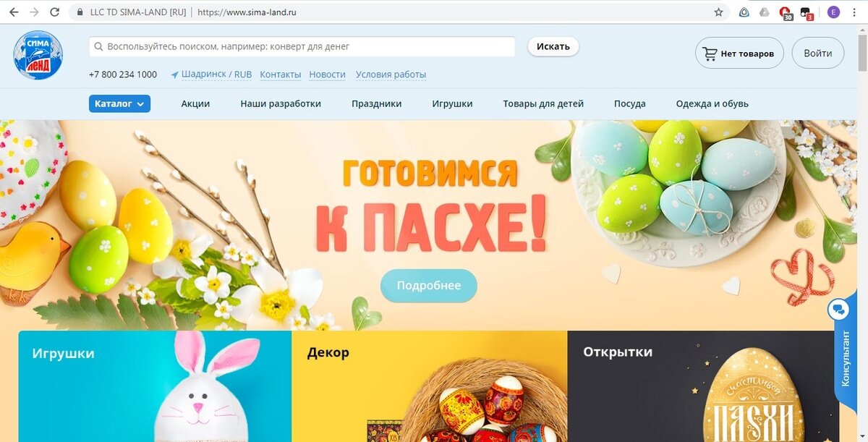Bookmark this page with the star icon

(x=718, y=12)
